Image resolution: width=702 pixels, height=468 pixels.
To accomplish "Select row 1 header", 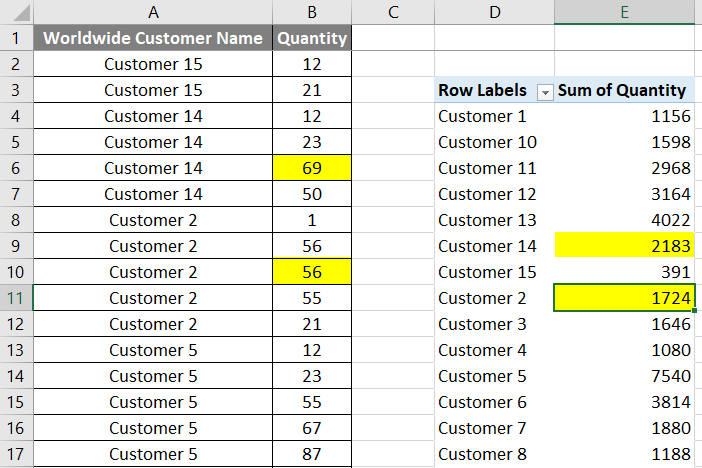I will coord(16,38).
